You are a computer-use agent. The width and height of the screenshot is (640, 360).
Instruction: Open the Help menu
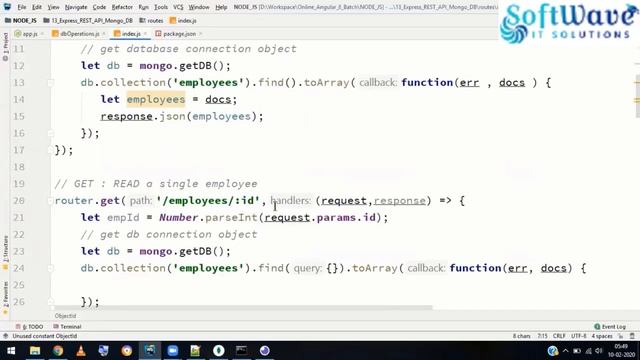coord(221,7)
